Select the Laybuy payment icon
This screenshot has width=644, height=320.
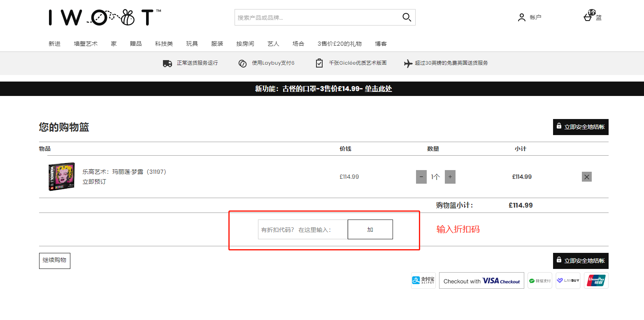click(568, 280)
